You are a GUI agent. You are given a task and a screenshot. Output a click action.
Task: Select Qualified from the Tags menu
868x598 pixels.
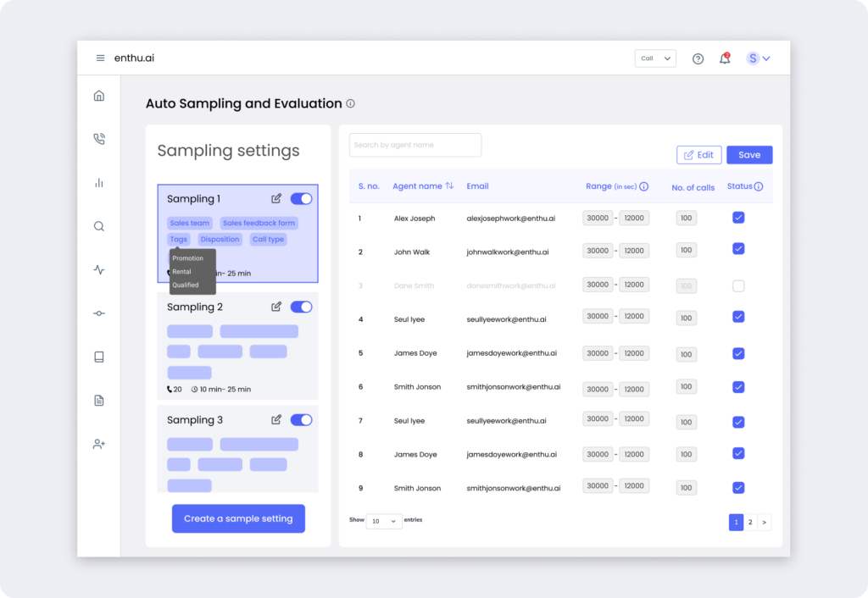(187, 285)
